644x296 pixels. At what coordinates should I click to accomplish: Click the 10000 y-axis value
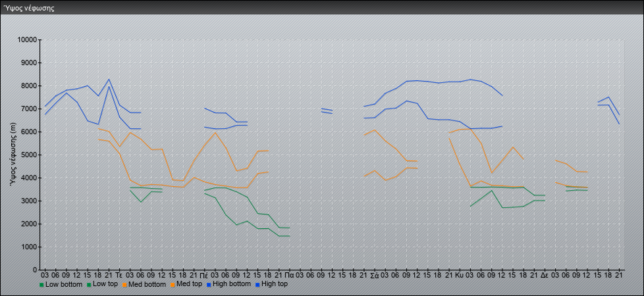click(27, 40)
